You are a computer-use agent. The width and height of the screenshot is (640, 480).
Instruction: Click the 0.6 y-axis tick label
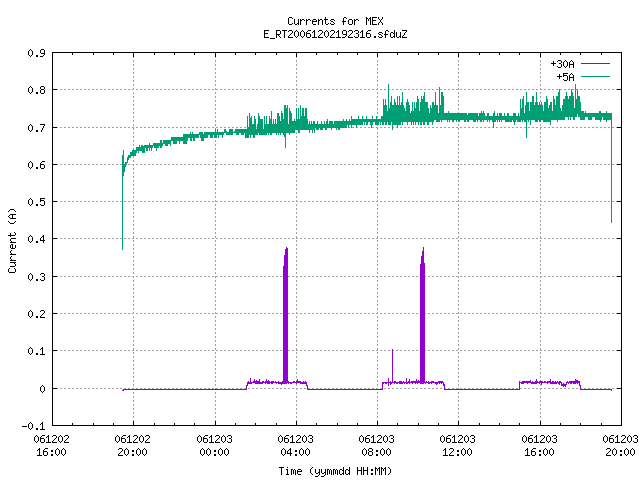click(37, 165)
